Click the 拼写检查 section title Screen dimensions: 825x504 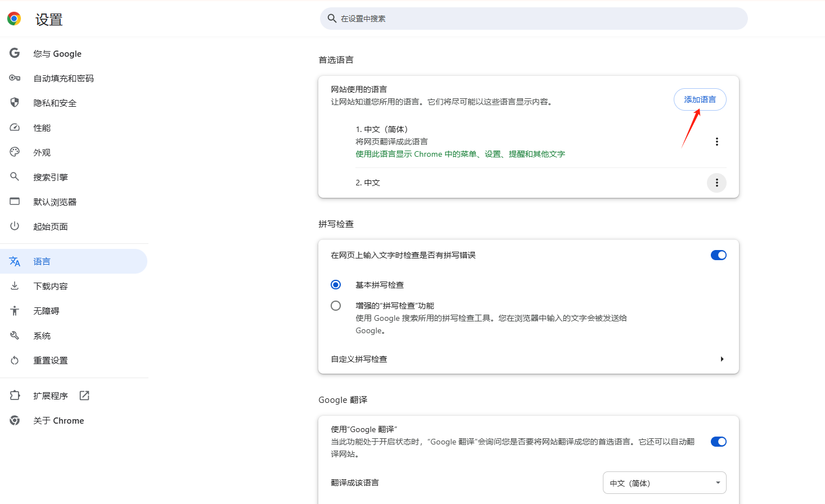[336, 224]
